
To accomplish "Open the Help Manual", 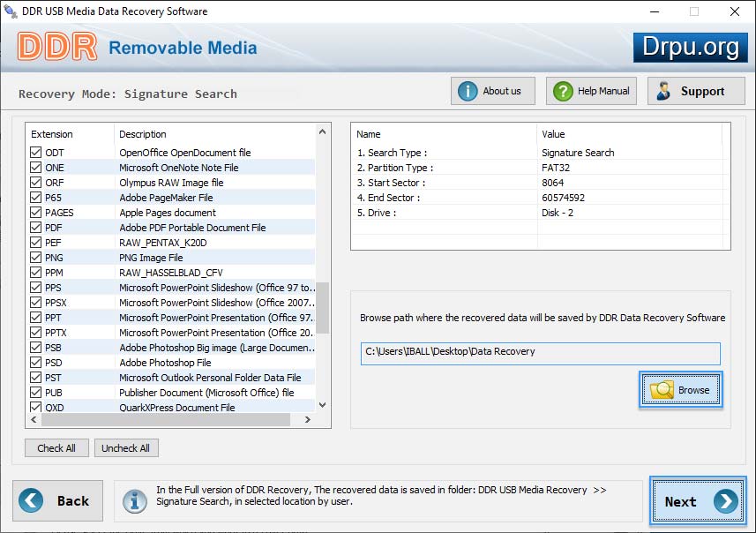I will (x=591, y=91).
